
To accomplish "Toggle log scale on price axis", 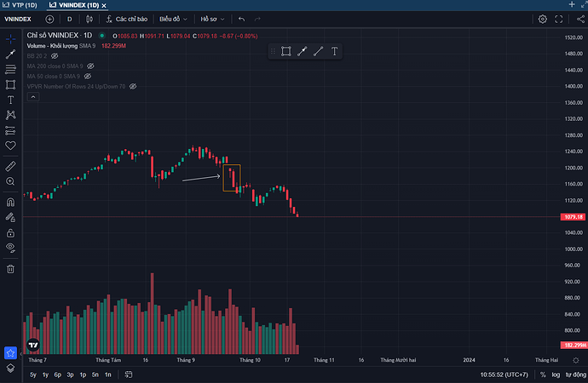I will click(556, 374).
